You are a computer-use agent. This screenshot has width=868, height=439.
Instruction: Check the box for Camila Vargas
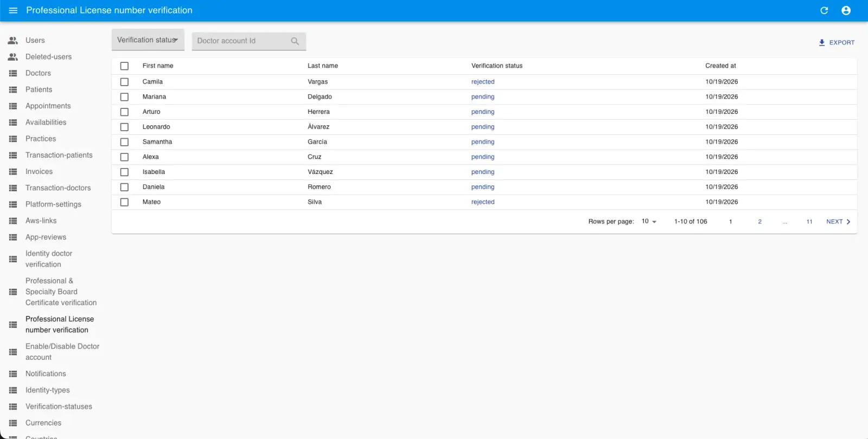click(124, 82)
